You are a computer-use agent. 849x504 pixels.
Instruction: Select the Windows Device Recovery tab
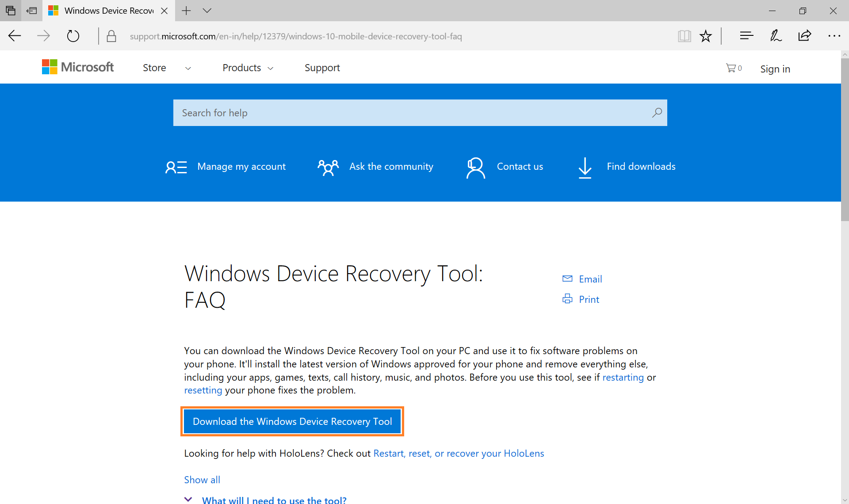tap(109, 11)
